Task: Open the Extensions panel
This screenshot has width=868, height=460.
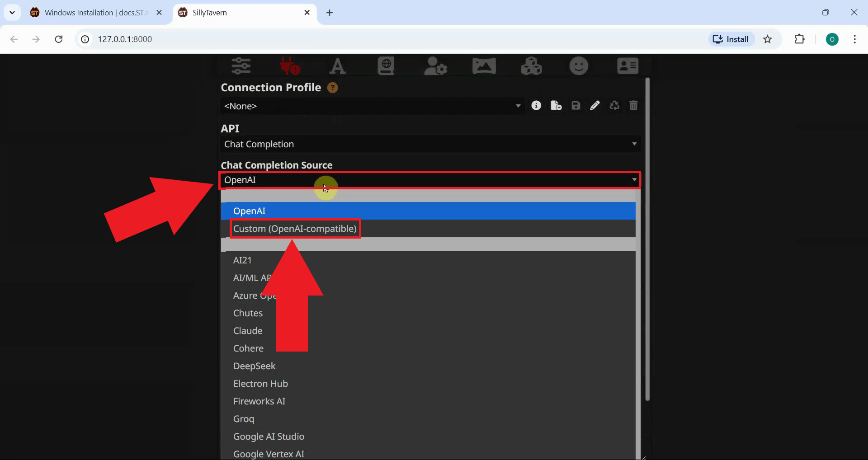Action: pos(531,66)
